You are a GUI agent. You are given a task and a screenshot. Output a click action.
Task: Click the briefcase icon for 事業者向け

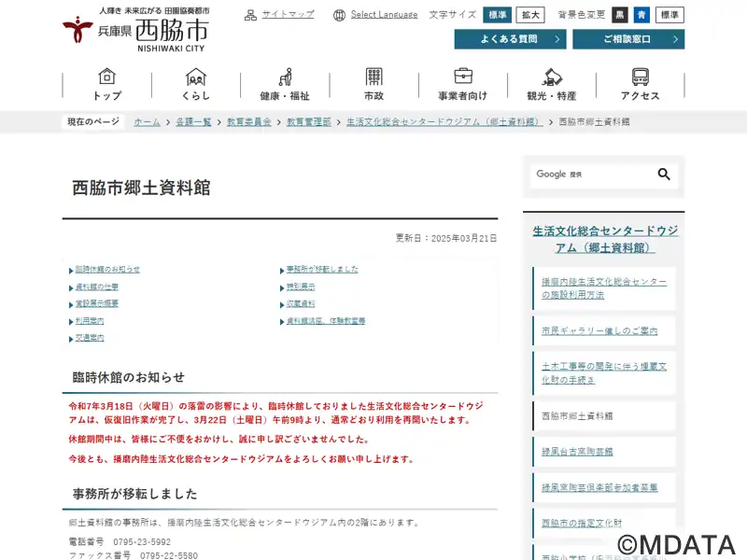[463, 77]
